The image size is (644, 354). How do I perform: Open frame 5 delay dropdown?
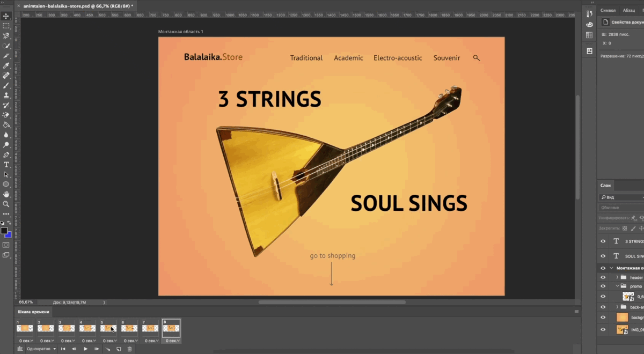(109, 341)
